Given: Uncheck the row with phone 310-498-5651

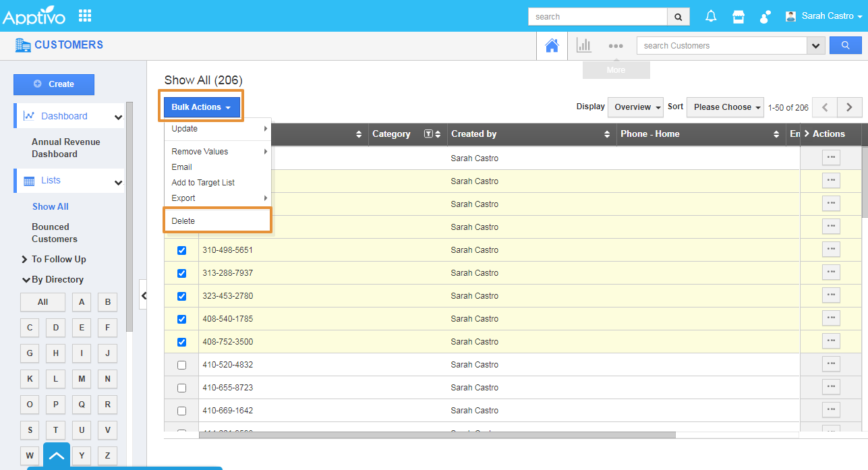Looking at the screenshot, I should click(x=181, y=250).
